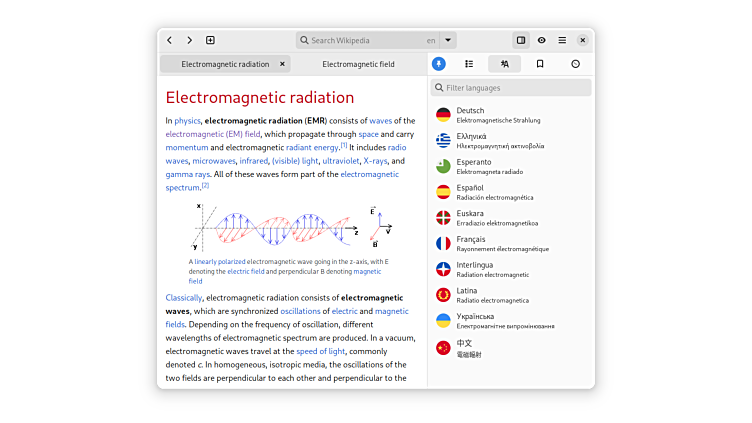This screenshot has height=423, width=752.
Task: Click the electromagnetic wave diagram image
Action: 285,228
